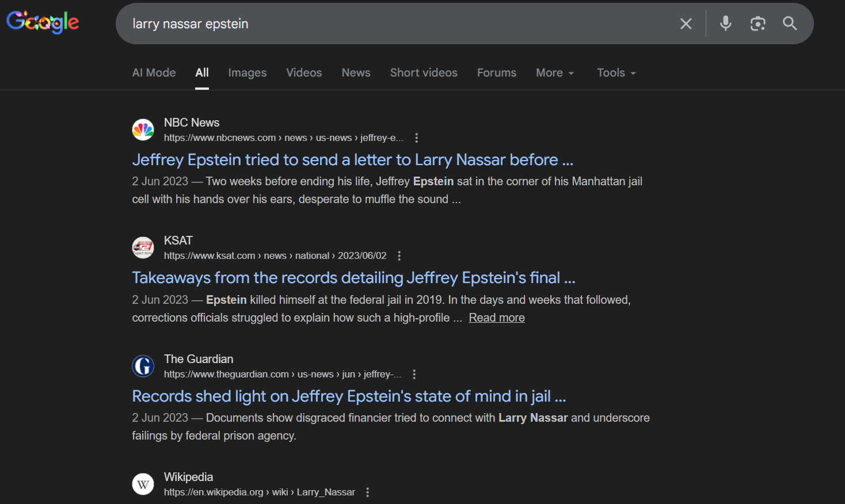This screenshot has width=845, height=504.
Task: Click the ksat.com URL breadcrumb
Action: 275,256
